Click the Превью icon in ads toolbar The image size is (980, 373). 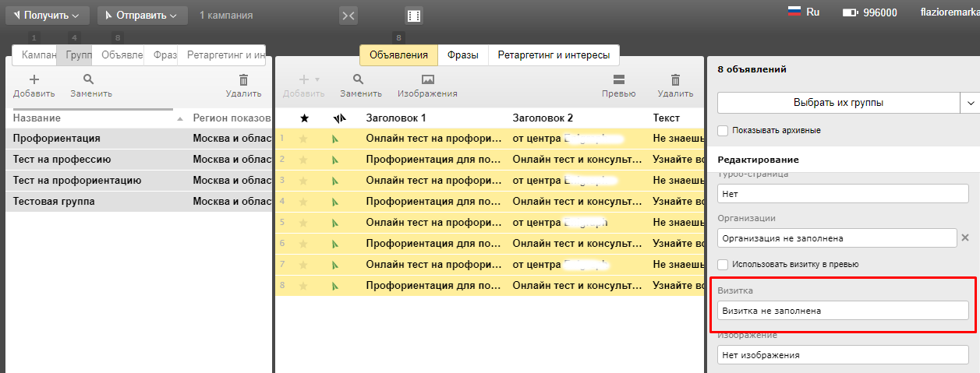click(619, 79)
